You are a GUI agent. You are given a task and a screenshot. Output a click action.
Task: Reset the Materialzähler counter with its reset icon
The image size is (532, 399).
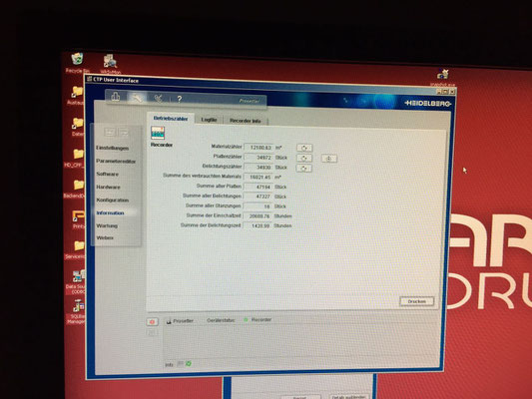[x=304, y=148]
